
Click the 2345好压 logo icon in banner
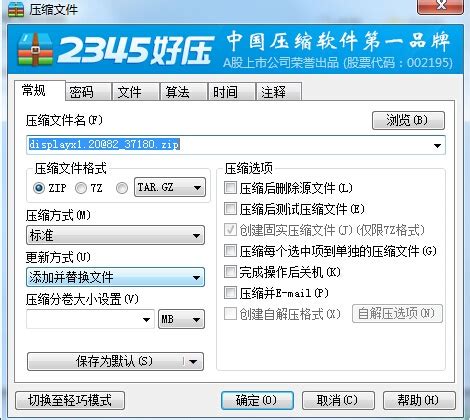35,49
